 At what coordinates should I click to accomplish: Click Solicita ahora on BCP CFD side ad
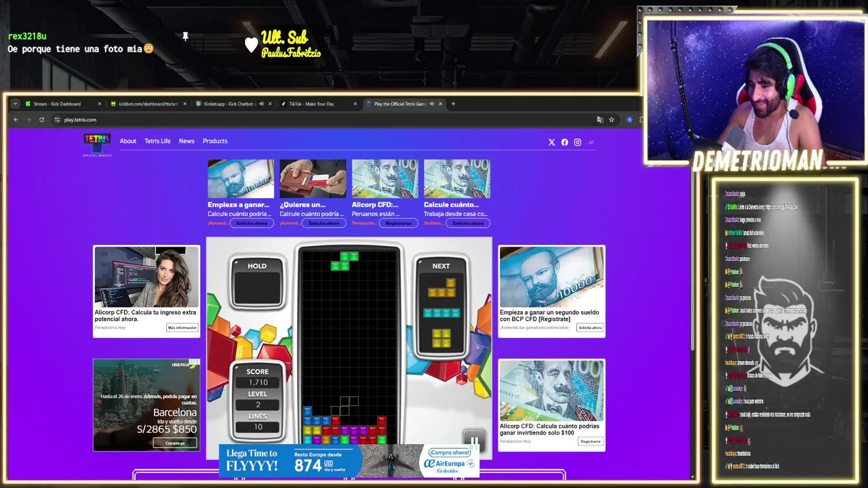point(589,327)
